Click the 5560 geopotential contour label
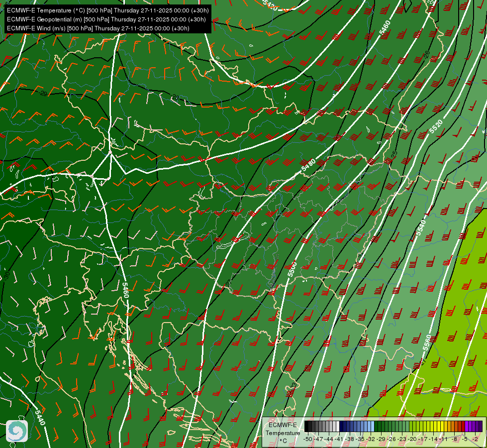The image size is (487, 448). coord(427,342)
